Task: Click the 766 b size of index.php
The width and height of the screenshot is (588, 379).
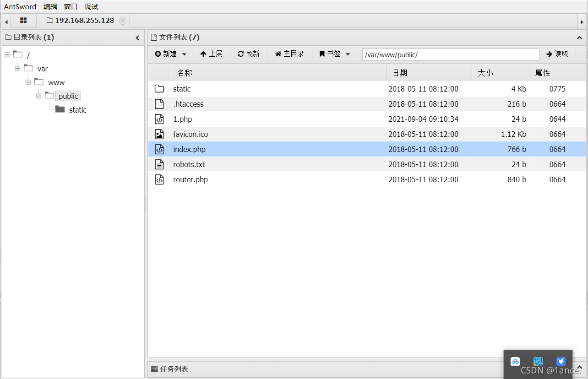Action: 517,149
